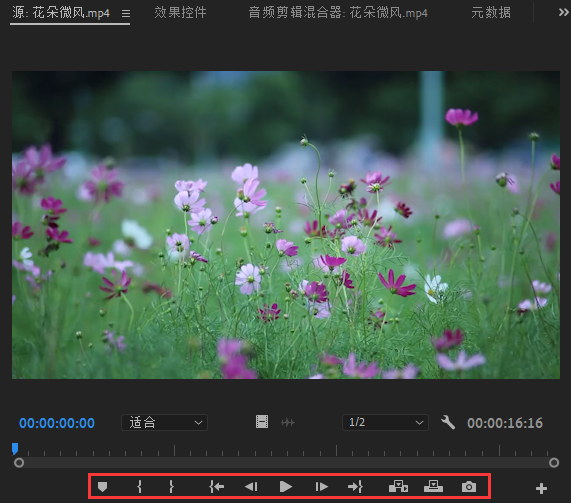Open the 1/2 playback resolution dropdown

tap(385, 423)
